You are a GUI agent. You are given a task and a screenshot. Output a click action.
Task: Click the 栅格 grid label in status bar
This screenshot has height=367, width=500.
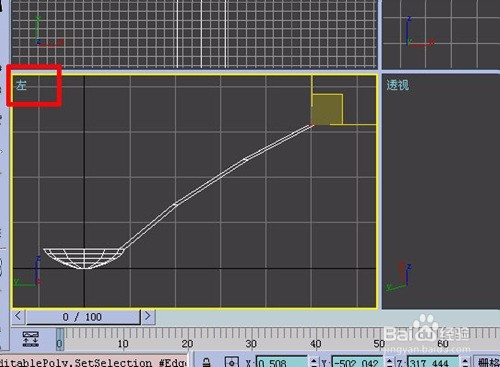click(x=489, y=362)
